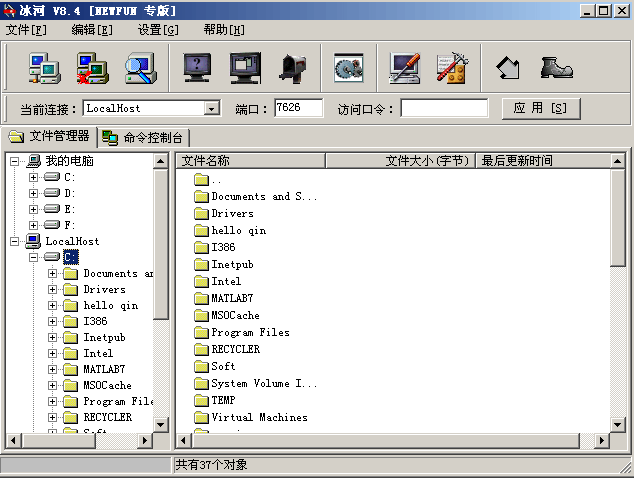This screenshot has width=634, height=478.
Task: Open the 帮助[H] menu
Action: (224, 30)
